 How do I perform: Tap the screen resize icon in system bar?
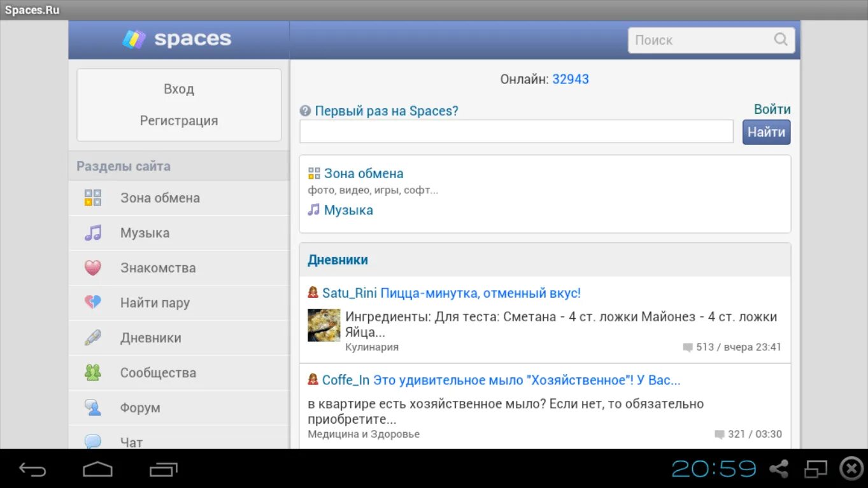815,469
